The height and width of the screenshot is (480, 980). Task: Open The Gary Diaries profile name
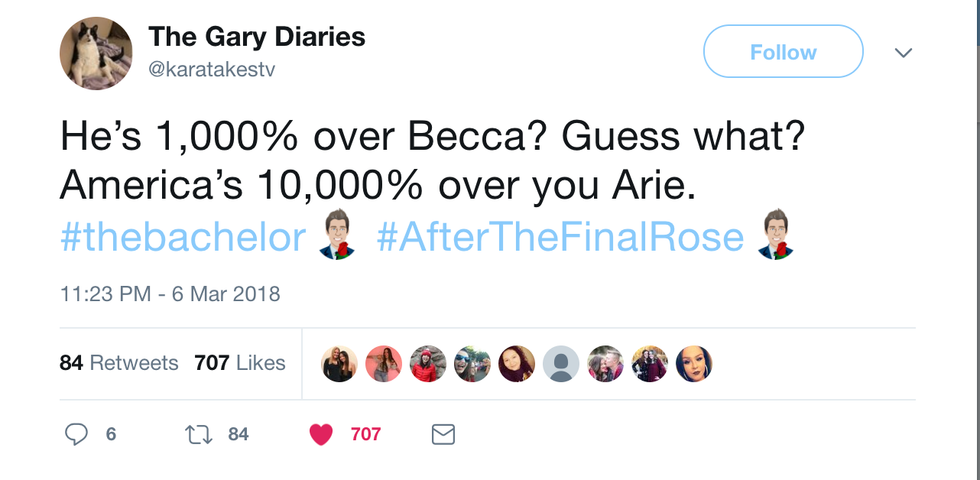point(257,38)
